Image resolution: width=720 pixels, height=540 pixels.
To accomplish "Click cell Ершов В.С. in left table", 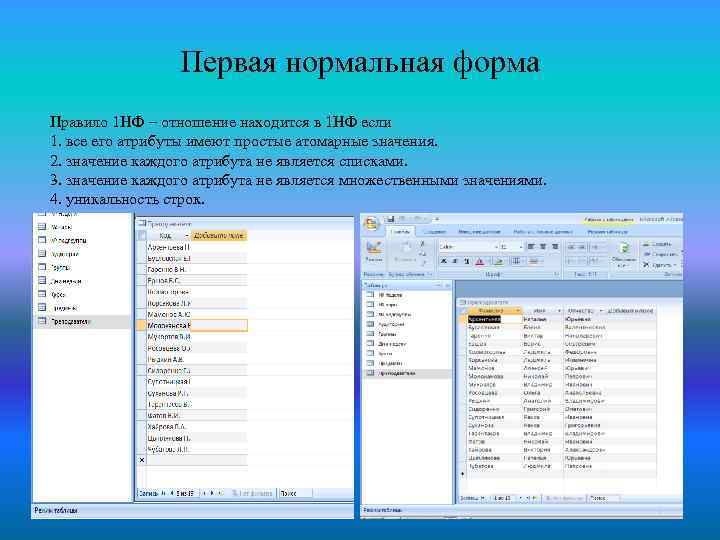I will pos(169,281).
